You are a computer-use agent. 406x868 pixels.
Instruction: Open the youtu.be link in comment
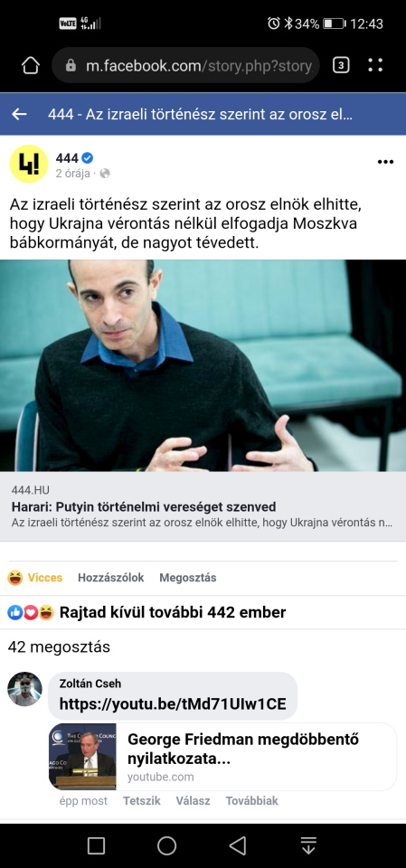click(x=173, y=704)
